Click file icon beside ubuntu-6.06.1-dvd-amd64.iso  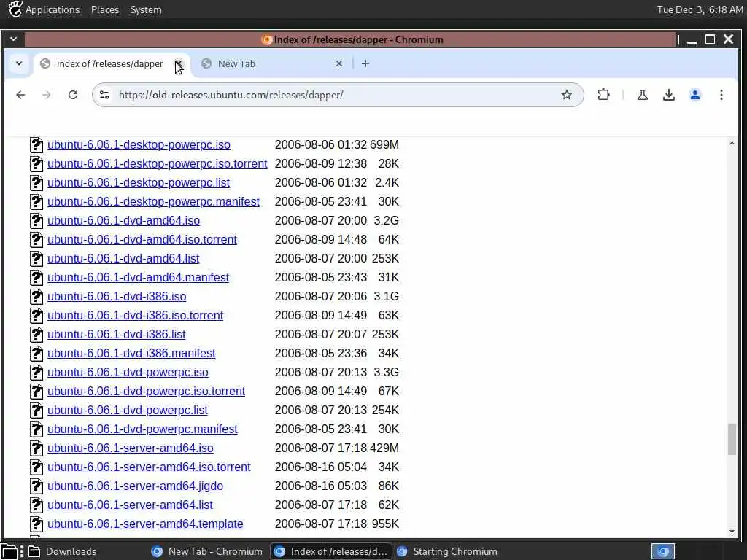point(36,220)
